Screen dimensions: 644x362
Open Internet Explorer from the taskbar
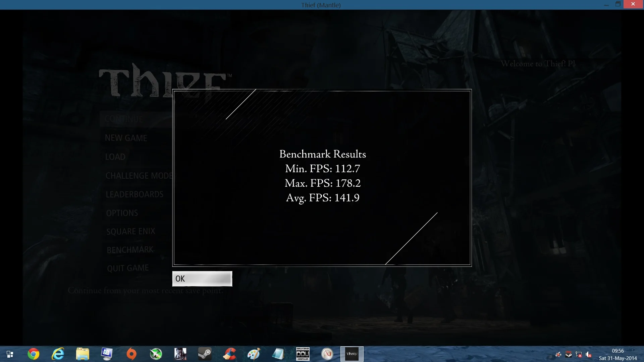pos(58,354)
